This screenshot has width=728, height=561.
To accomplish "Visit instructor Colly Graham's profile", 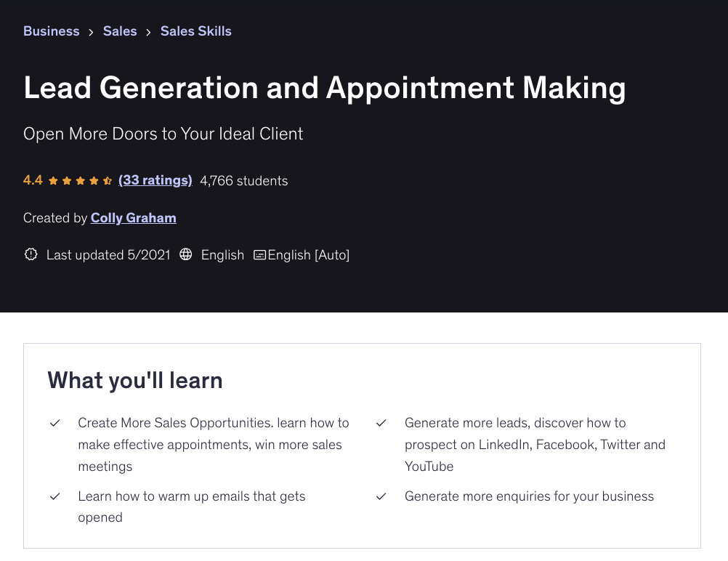I will 133,218.
